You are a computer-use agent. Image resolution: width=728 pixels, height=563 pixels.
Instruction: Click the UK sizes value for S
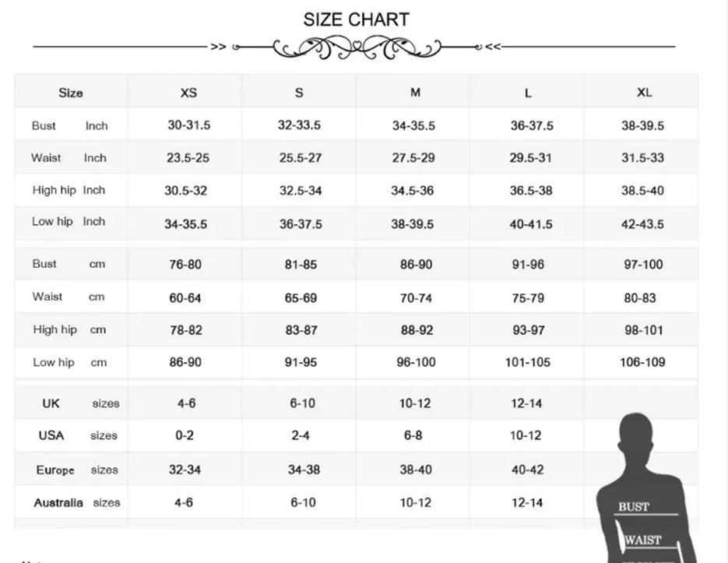[301, 403]
